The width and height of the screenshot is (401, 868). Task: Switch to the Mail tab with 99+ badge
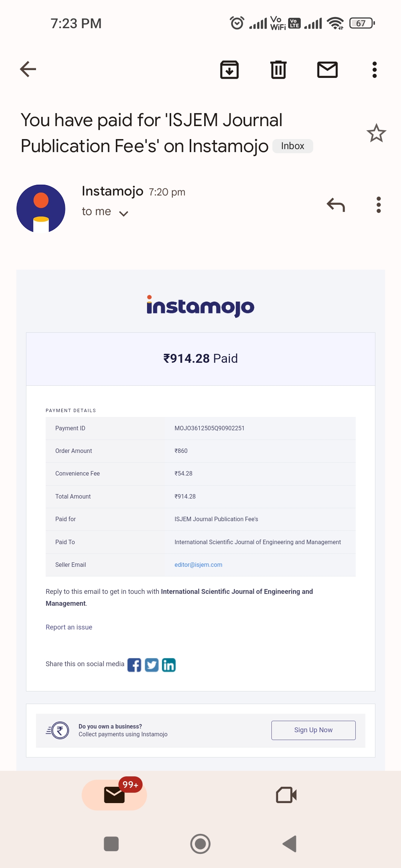click(x=114, y=795)
